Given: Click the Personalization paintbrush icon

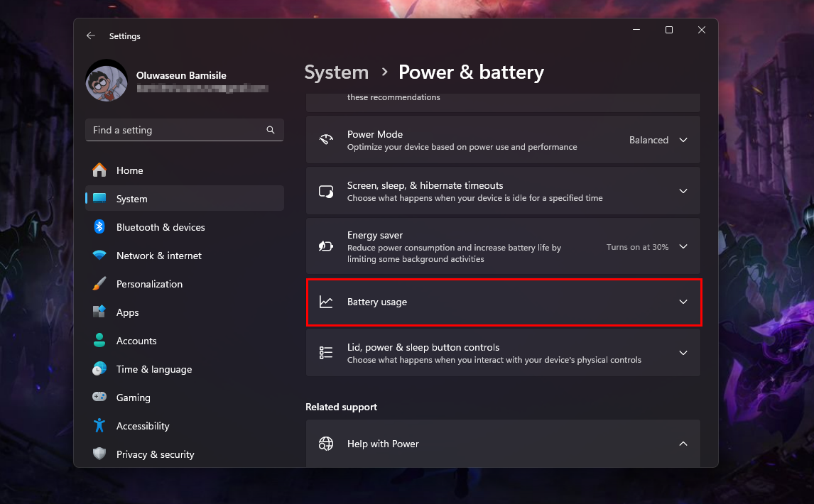Looking at the screenshot, I should [x=99, y=283].
